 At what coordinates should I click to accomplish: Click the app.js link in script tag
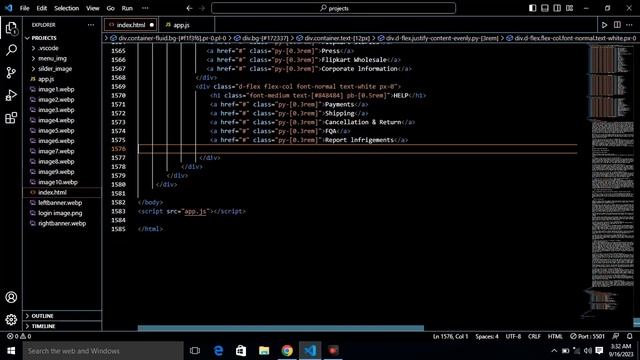pyautogui.click(x=195, y=211)
